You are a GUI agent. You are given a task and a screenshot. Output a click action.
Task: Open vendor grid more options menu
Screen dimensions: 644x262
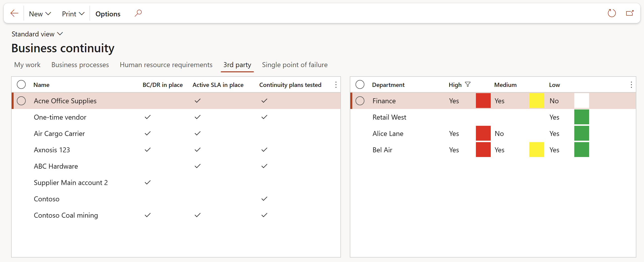pyautogui.click(x=336, y=85)
